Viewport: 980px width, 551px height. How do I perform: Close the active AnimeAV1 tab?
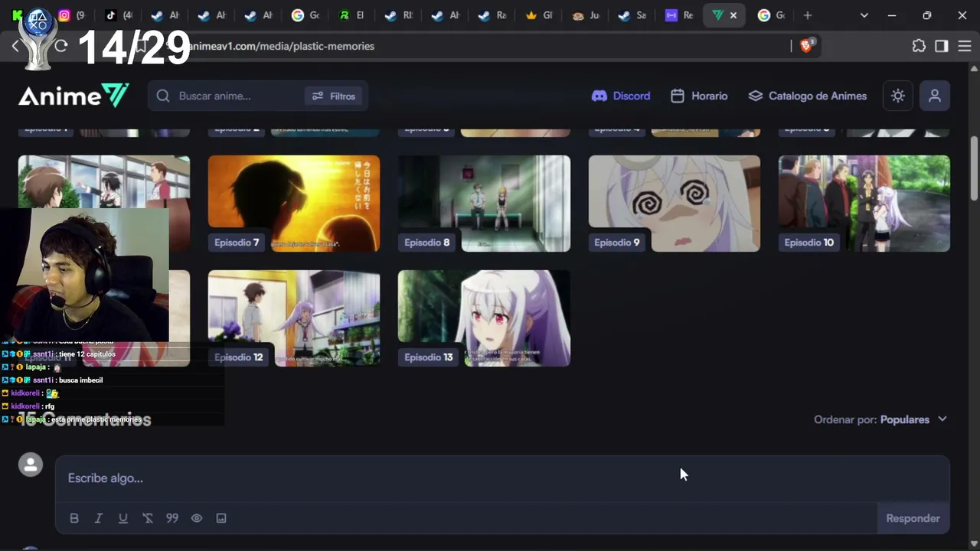point(733,15)
